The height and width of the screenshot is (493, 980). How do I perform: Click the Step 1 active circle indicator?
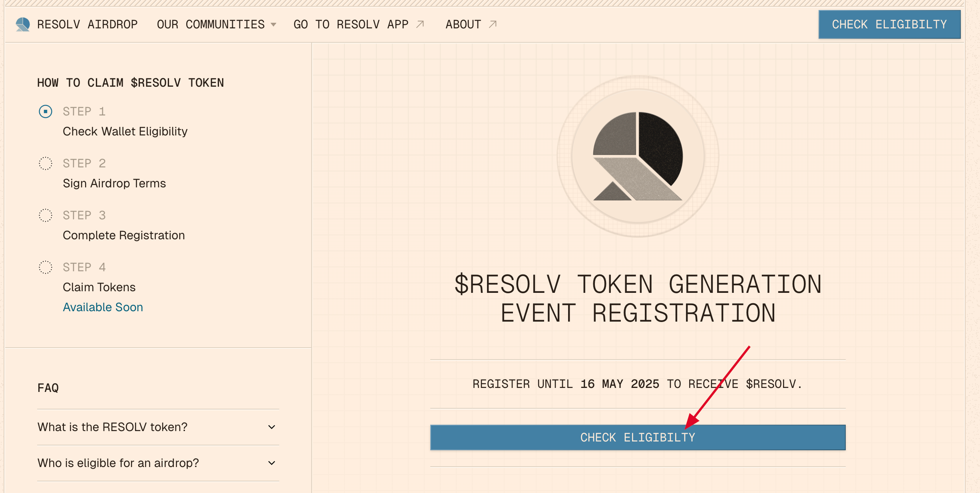click(x=46, y=111)
